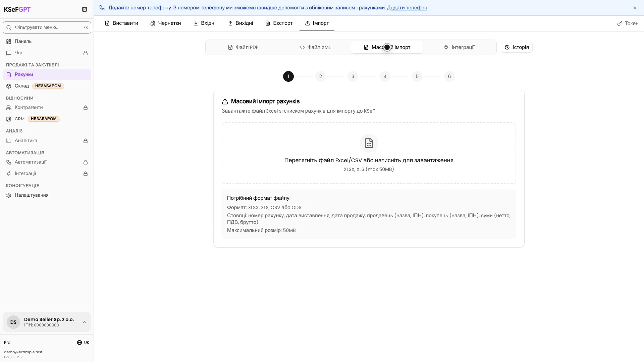This screenshot has width=644, height=362.
Task: Open Аналітика in the sidebar
Action: tap(47, 140)
